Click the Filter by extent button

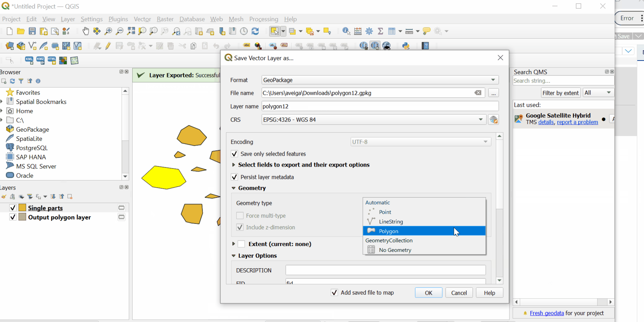click(561, 93)
